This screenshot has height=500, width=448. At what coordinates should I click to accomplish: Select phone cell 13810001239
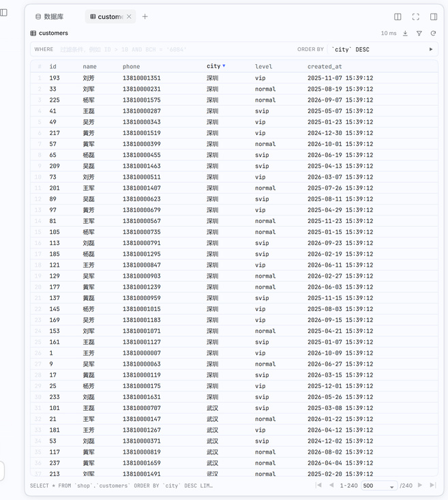[x=142, y=287]
